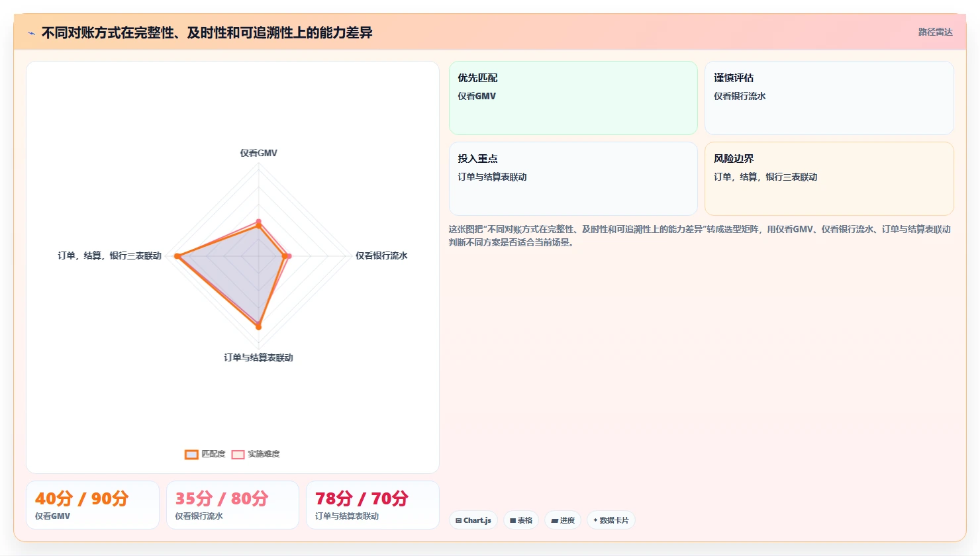This screenshot has width=980, height=556.
Task: Open the 风险边界 card
Action: point(829,179)
